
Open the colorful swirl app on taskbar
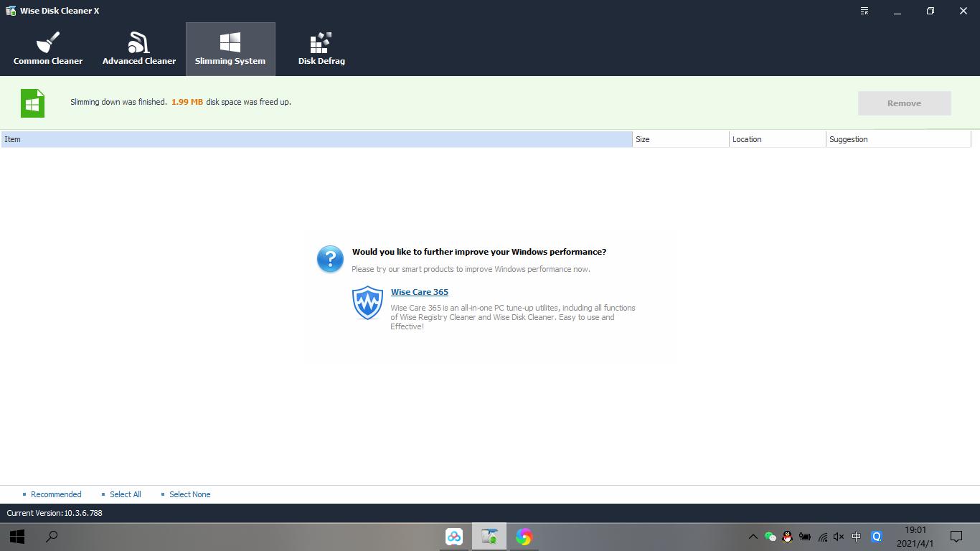point(524,537)
